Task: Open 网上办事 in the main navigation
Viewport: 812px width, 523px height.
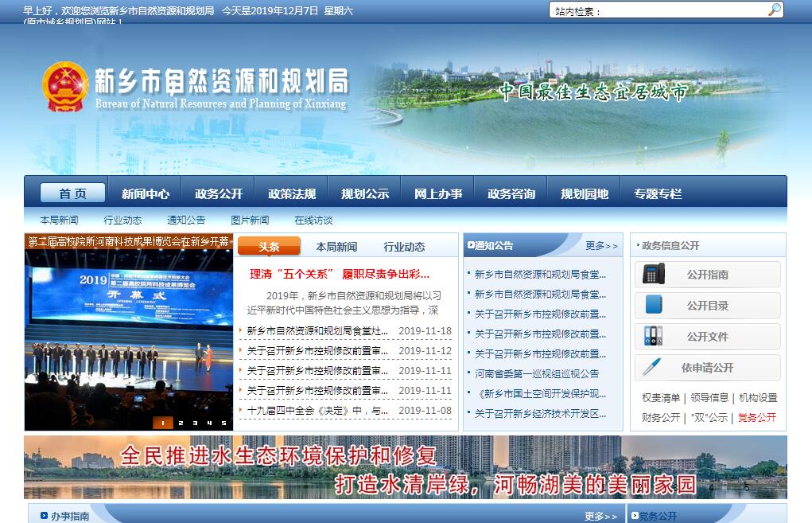Action: pyautogui.click(x=438, y=193)
